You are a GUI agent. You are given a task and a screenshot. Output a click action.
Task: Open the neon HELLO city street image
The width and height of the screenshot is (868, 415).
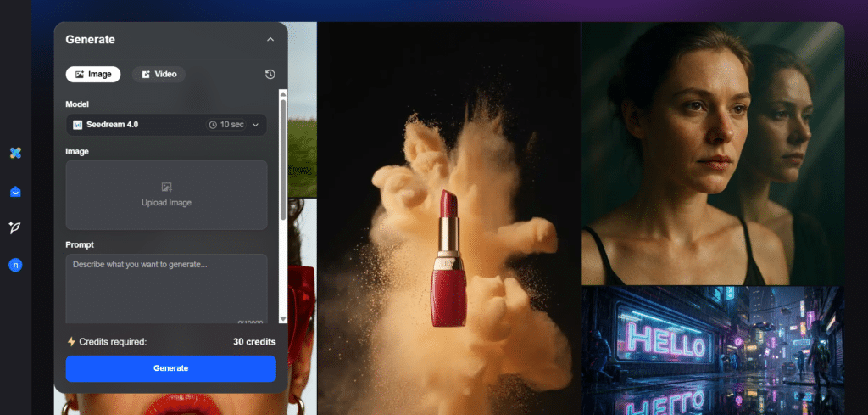(712, 350)
